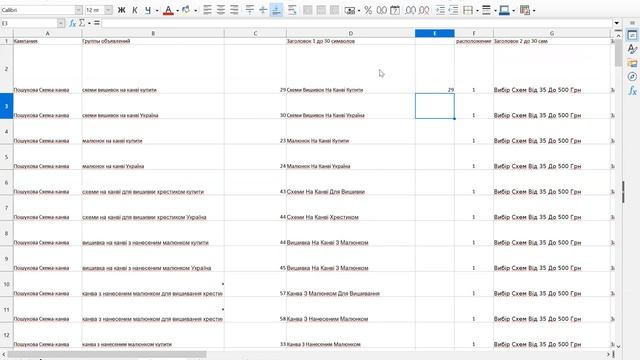Increase cell indent
640x360 pixels.
click(x=440, y=10)
